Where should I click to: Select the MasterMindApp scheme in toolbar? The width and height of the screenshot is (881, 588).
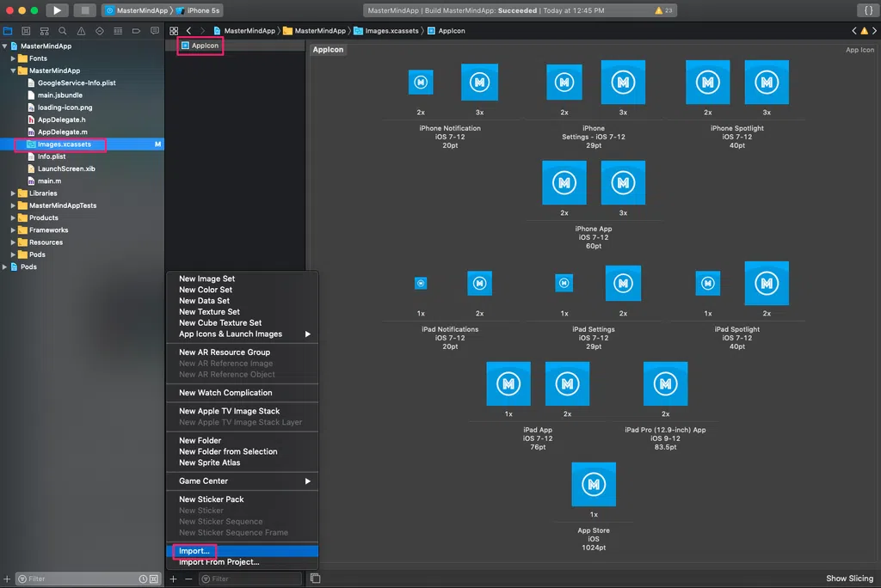pos(137,10)
